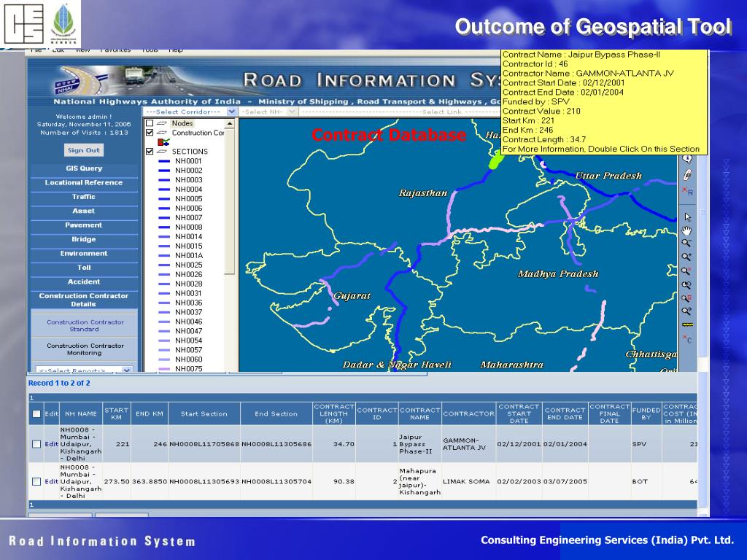Screen dimensions: 747x560
Task: Open Construction Contractor Monitoring link
Action: coord(85,349)
